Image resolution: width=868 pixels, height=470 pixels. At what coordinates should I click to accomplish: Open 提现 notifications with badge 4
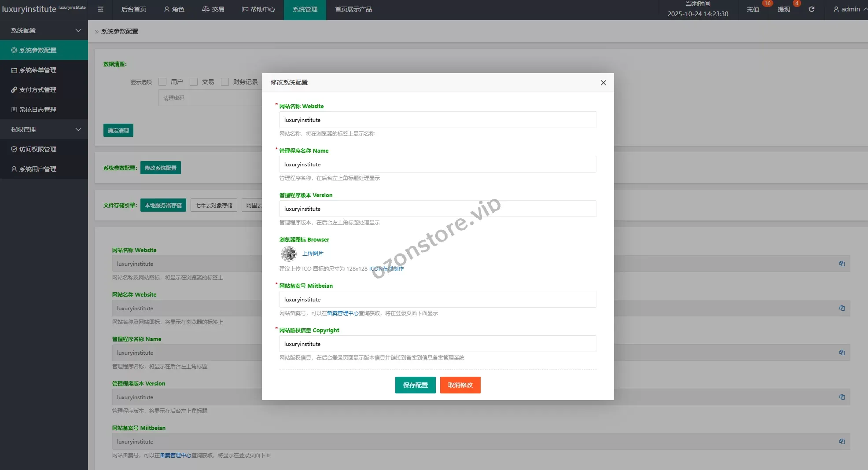783,9
